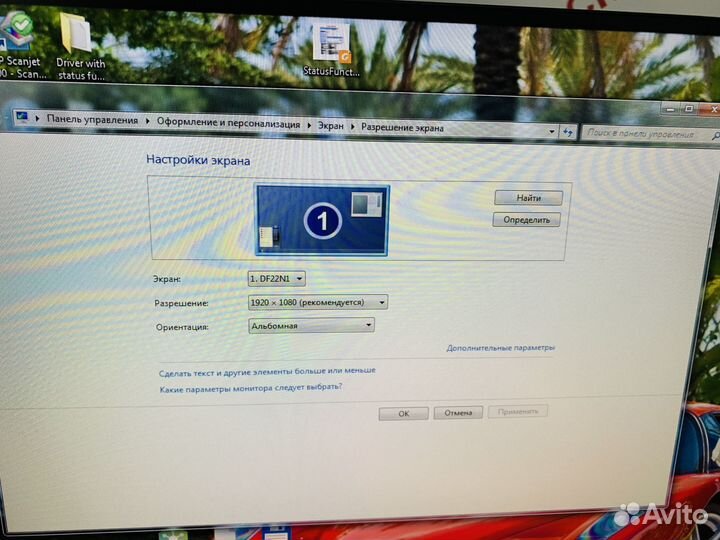
Task: Open the HP Scanjet desktop shortcut
Action: (x=17, y=40)
